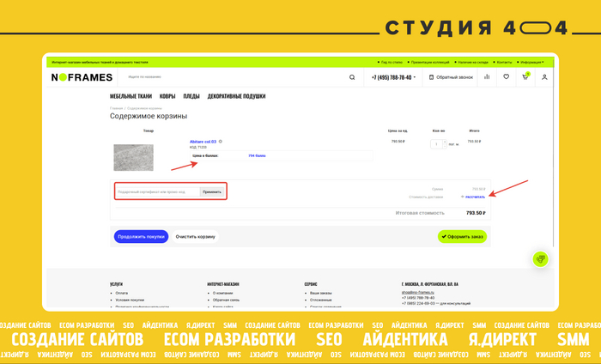Open О компании footer link

pyautogui.click(x=222, y=293)
